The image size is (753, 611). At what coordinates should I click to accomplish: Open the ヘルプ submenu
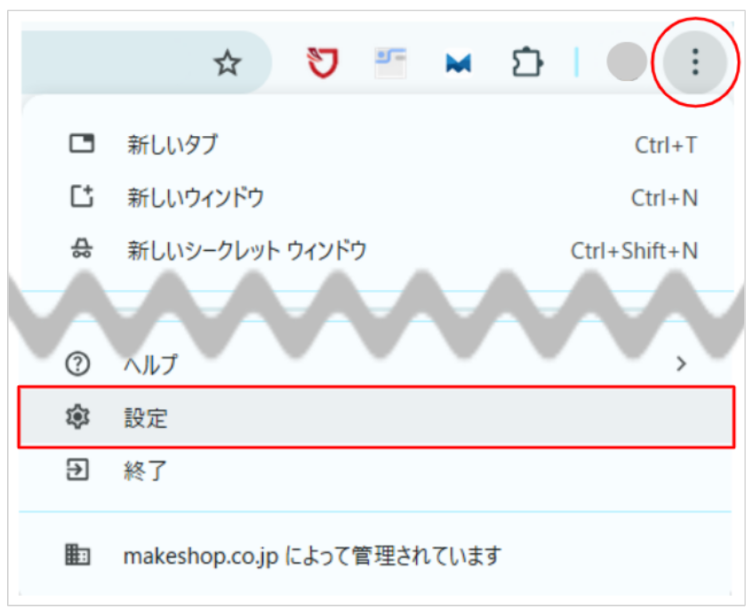(376, 364)
